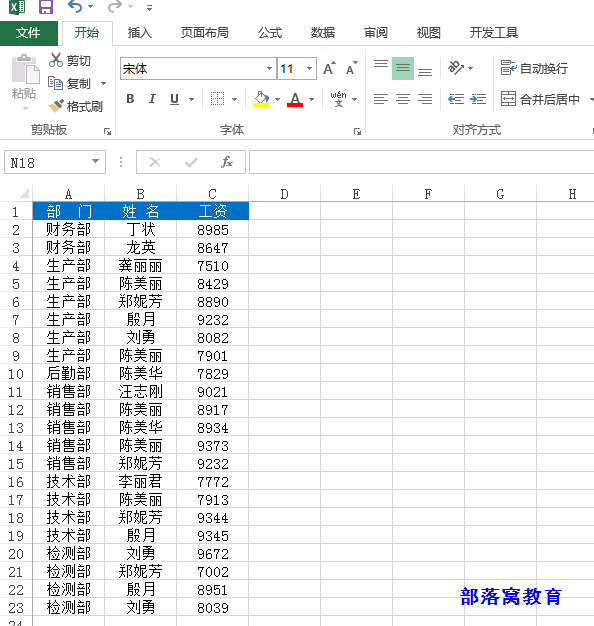This screenshot has height=626, width=594.
Task: Open the quick access toolbar customize arrow
Action: [149, 8]
